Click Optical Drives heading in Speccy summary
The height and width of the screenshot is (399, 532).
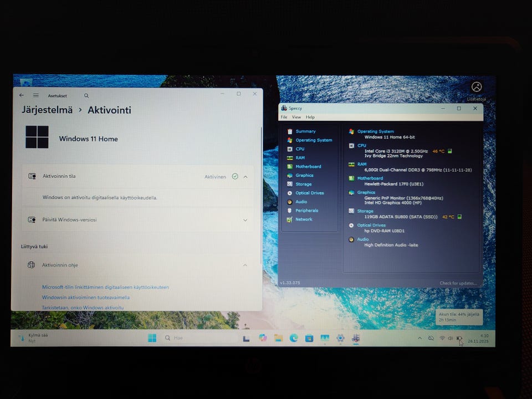click(x=371, y=226)
